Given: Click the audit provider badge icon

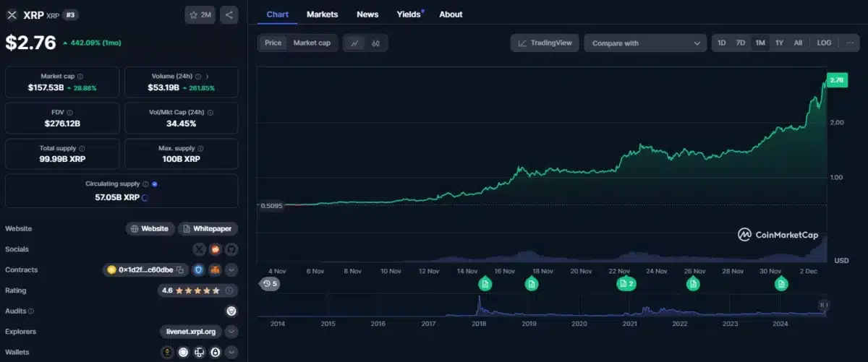Looking at the screenshot, I should pyautogui.click(x=231, y=311).
